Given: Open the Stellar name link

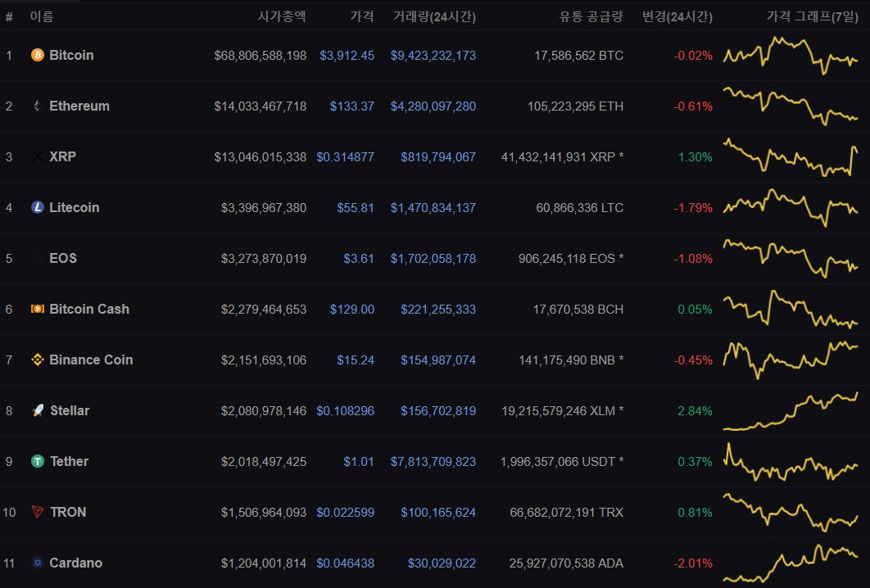Looking at the screenshot, I should [x=70, y=410].
